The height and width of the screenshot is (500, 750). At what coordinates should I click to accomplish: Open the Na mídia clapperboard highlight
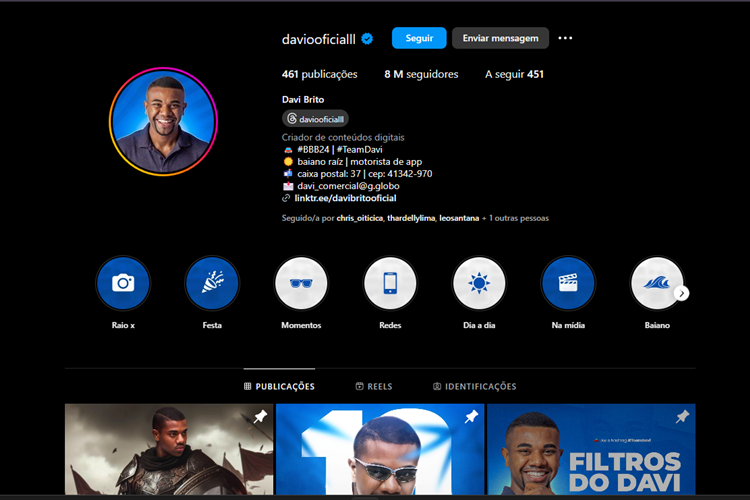pyautogui.click(x=568, y=283)
